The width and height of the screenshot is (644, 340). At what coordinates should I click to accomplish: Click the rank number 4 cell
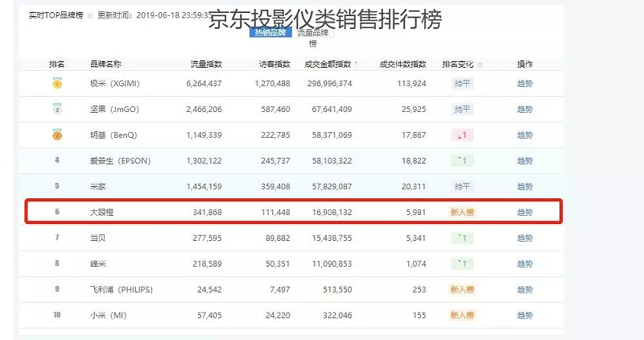click(x=57, y=160)
